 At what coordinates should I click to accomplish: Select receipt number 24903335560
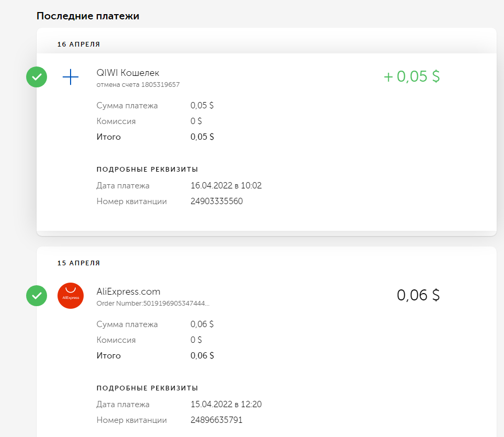pos(216,201)
